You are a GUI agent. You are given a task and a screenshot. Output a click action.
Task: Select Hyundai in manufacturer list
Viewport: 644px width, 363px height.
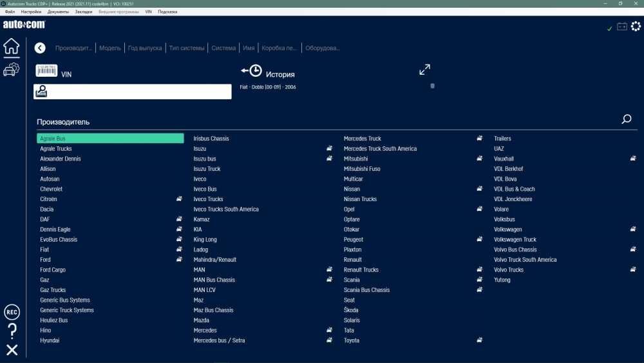(x=50, y=340)
